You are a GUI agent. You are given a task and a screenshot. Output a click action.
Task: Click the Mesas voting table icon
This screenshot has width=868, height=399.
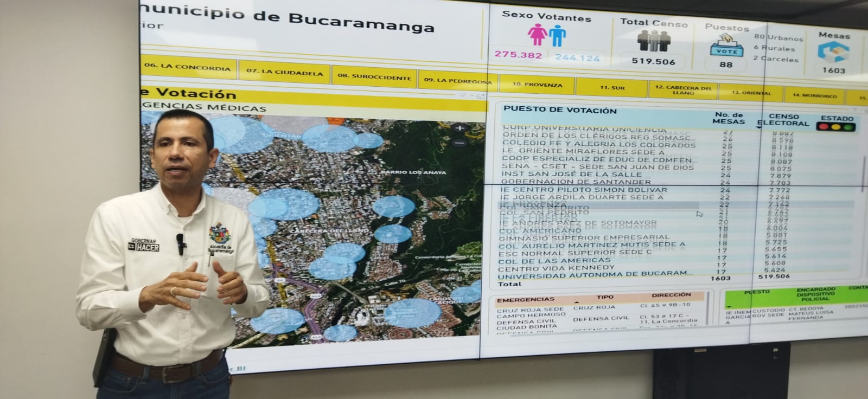point(833,52)
